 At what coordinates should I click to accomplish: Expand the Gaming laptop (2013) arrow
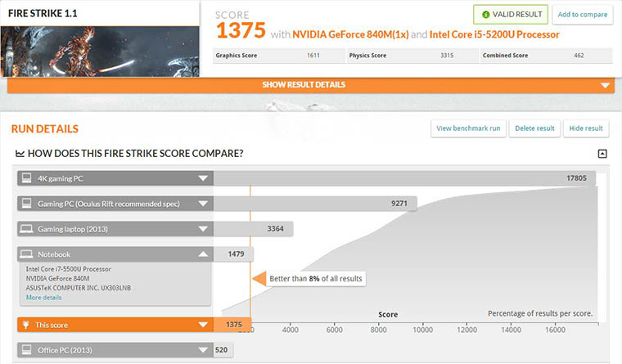pos(203,229)
